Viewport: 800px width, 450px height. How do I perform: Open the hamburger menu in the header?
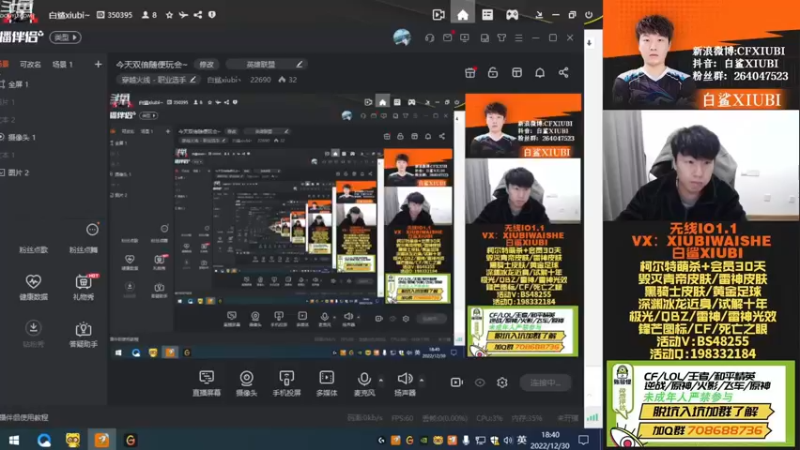(x=518, y=38)
